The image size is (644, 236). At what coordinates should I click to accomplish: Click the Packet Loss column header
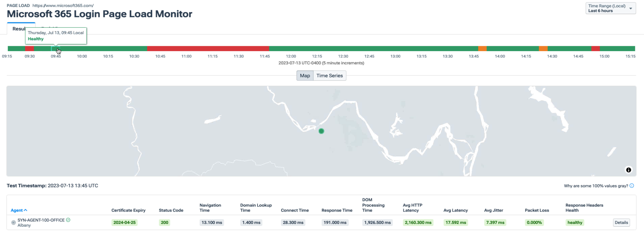[537, 210]
